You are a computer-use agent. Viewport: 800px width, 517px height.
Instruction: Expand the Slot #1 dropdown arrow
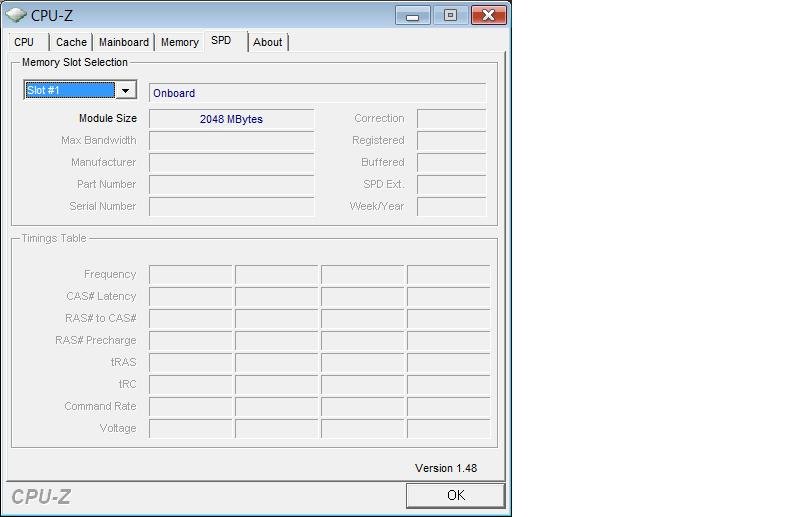coord(125,90)
